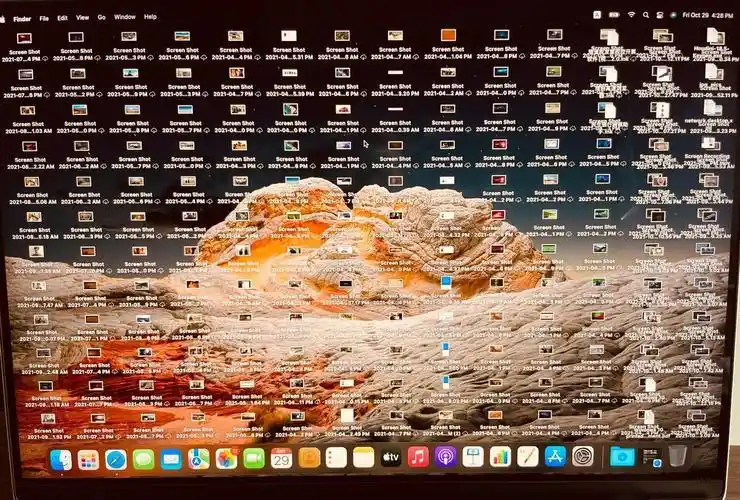
Task: Open the Music app in Dock
Action: click(418, 457)
